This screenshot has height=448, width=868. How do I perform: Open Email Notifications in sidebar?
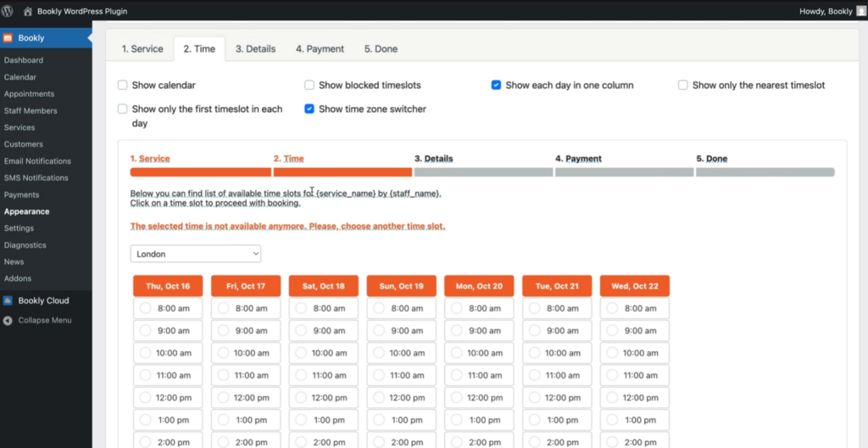tap(37, 161)
